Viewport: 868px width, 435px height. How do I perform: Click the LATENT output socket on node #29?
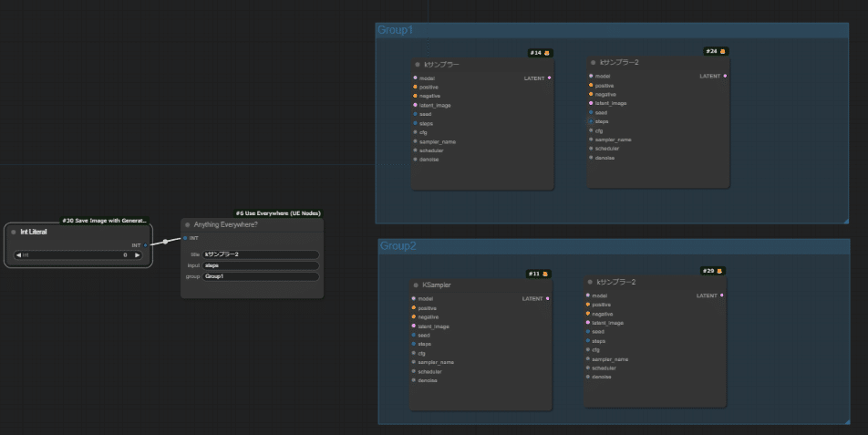click(x=722, y=295)
